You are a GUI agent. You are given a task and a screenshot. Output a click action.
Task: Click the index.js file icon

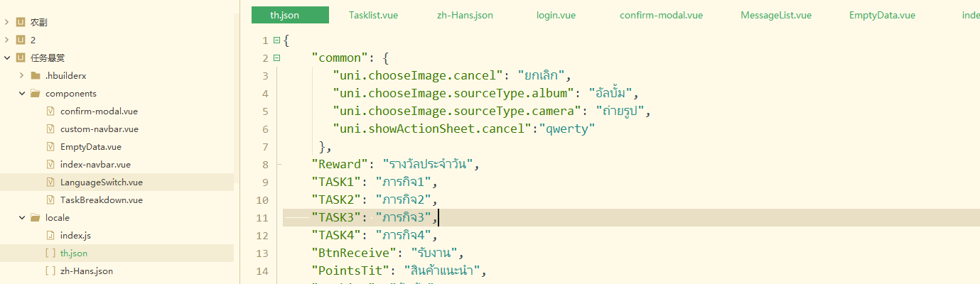tap(50, 236)
